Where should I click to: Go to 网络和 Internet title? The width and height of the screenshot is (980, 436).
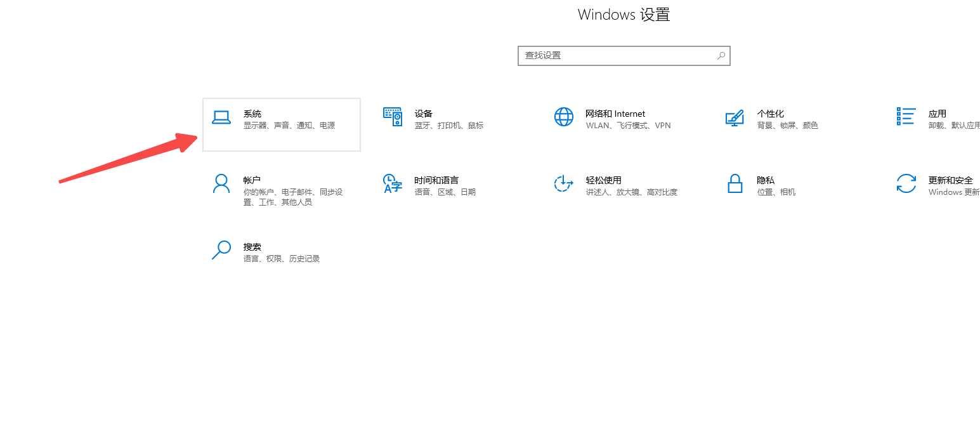tap(615, 114)
